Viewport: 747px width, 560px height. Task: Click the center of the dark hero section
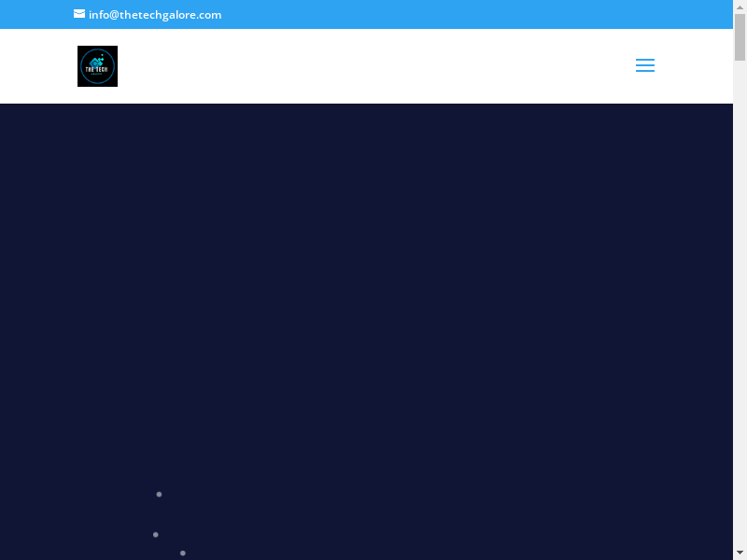[366, 331]
